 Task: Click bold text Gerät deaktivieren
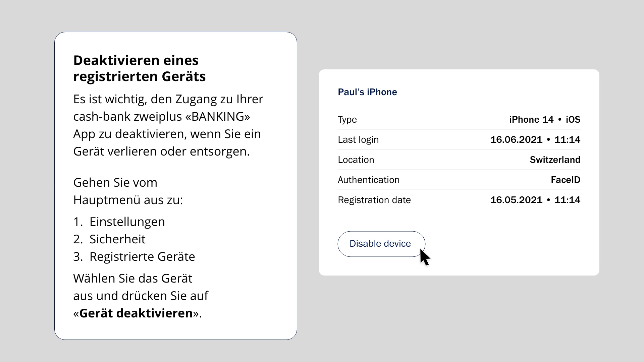136,313
